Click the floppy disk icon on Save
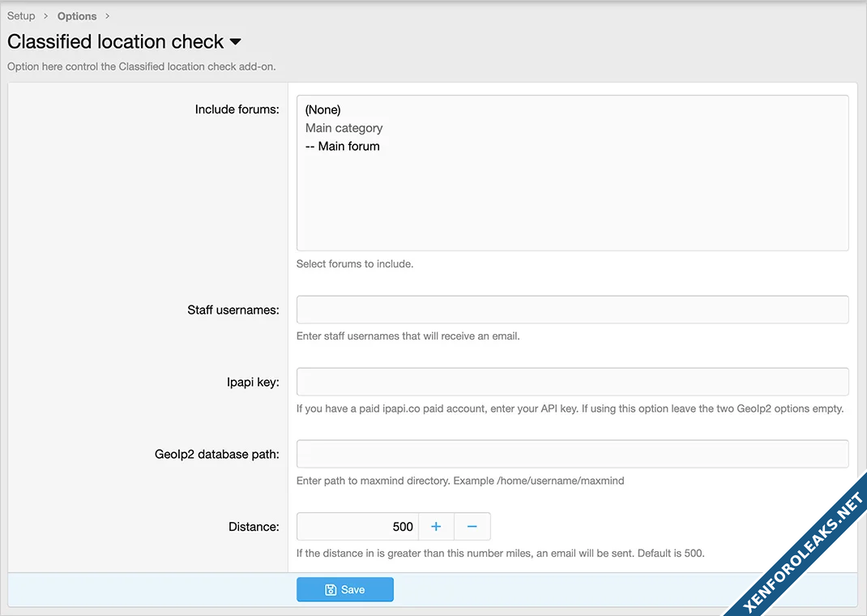Viewport: 867px width, 616px height. 331,590
